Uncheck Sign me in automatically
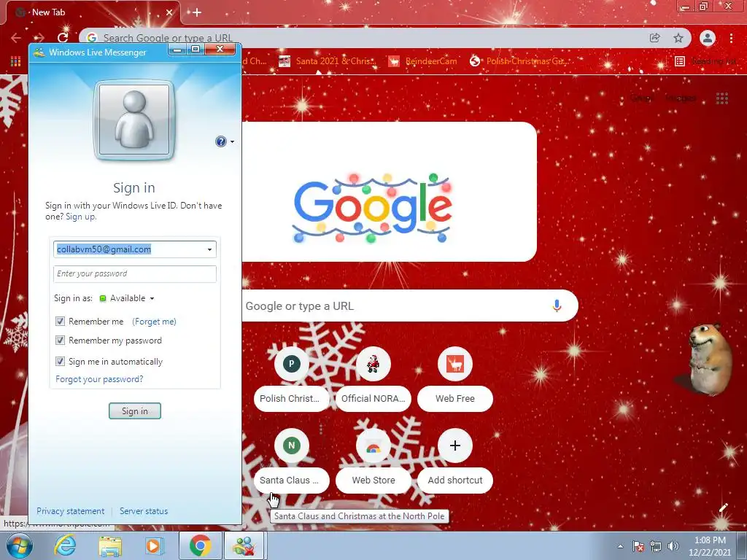This screenshot has width=747, height=560. point(60,362)
